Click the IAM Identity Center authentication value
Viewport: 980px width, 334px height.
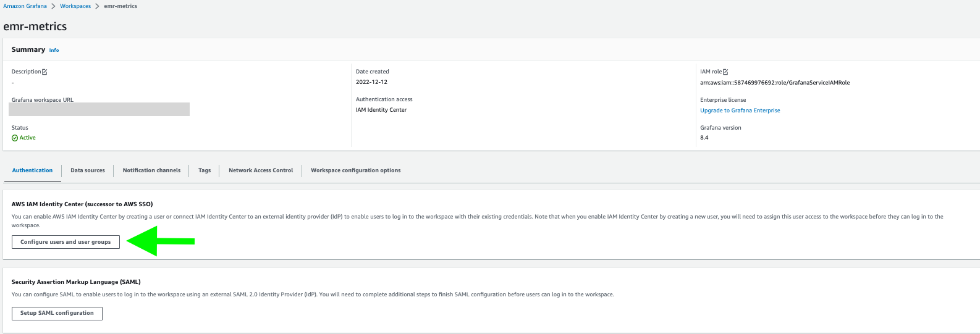381,110
